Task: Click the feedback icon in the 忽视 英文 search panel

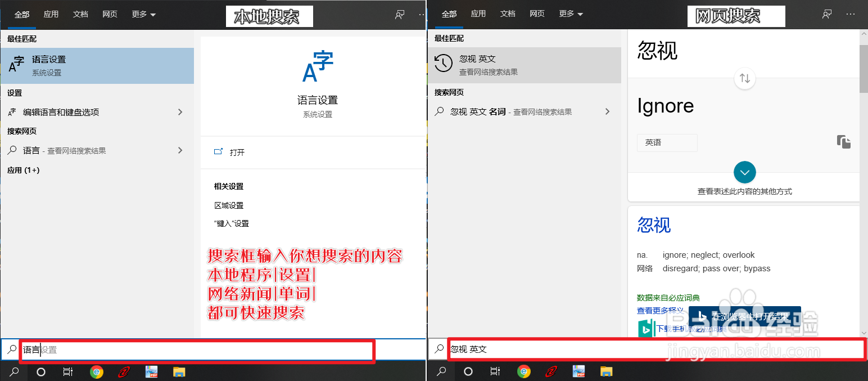Action: [x=827, y=15]
